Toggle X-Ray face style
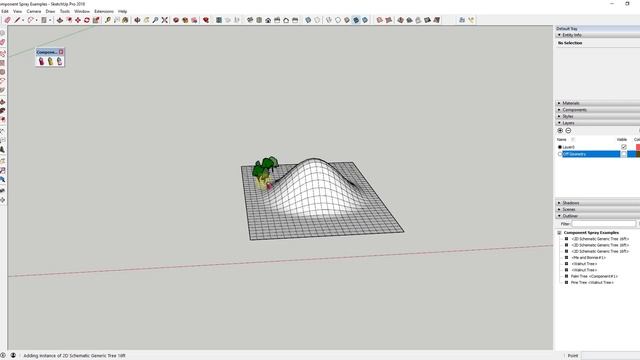Viewport: 640px width, 360px height. click(x=308, y=20)
